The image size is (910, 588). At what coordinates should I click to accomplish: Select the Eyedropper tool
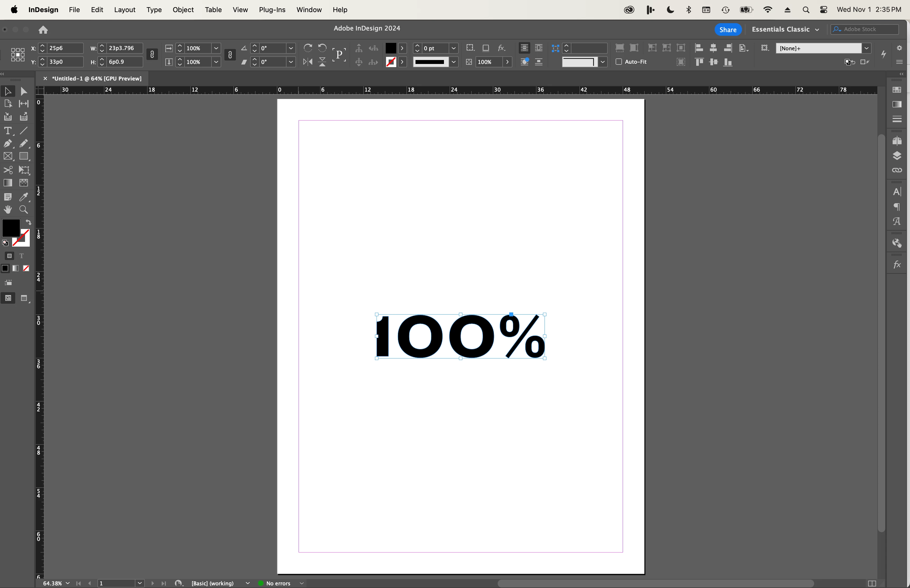tap(24, 197)
